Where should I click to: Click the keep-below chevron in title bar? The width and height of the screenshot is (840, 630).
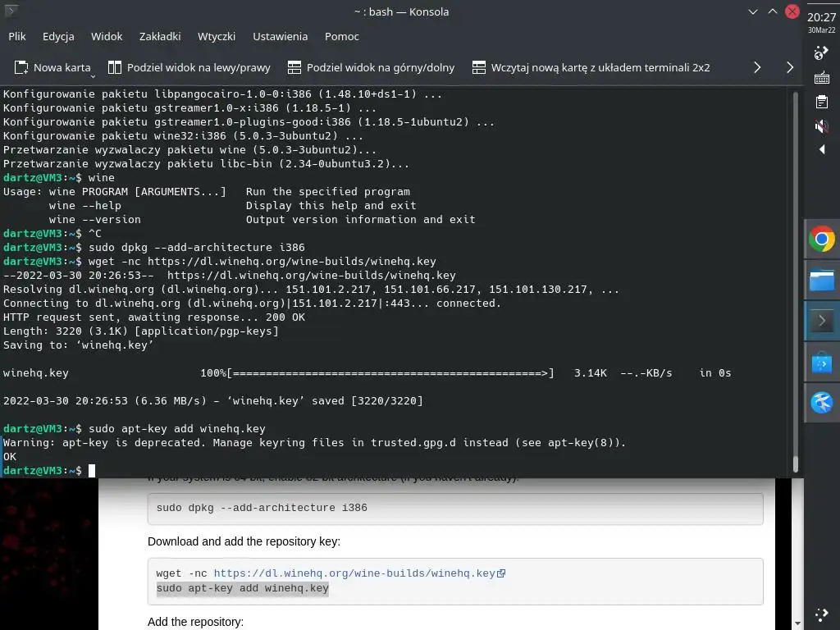tap(753, 11)
